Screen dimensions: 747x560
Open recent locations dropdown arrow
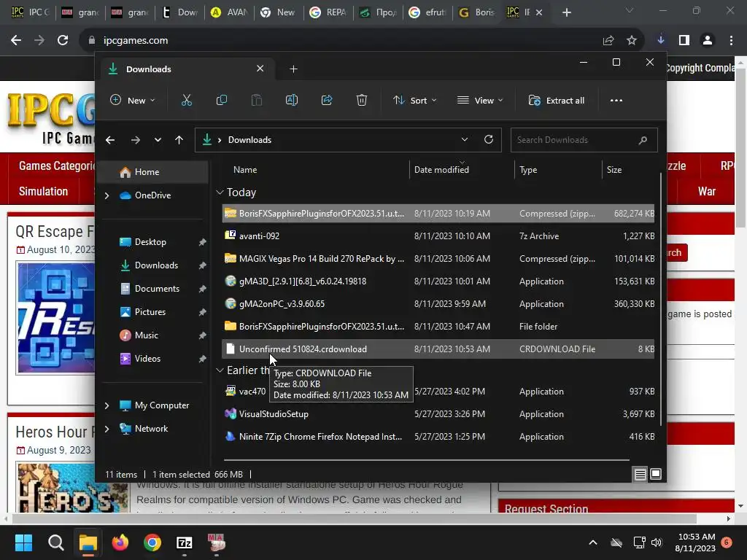[x=158, y=140]
